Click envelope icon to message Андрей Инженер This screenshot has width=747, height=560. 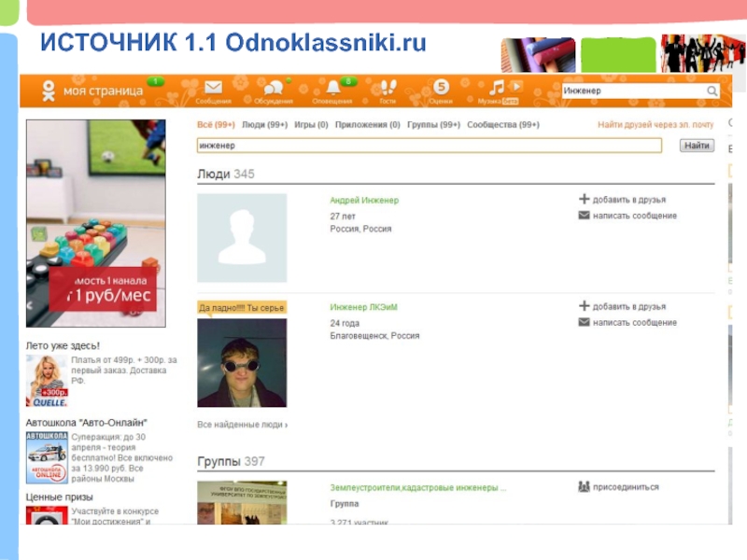[585, 216]
